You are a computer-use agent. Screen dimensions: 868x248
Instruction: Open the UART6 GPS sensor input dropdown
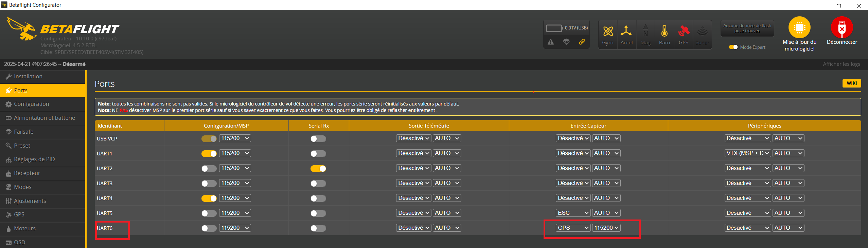tap(573, 228)
